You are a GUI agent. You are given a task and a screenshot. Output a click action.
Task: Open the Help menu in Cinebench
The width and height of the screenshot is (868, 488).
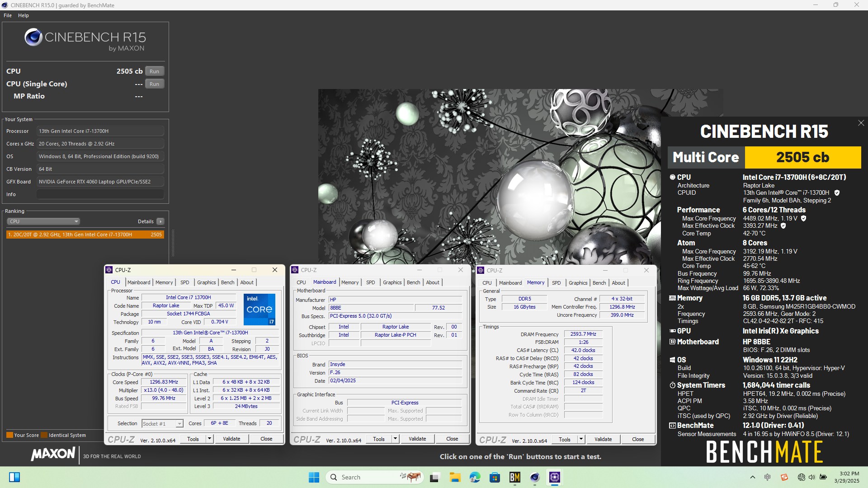pyautogui.click(x=24, y=15)
